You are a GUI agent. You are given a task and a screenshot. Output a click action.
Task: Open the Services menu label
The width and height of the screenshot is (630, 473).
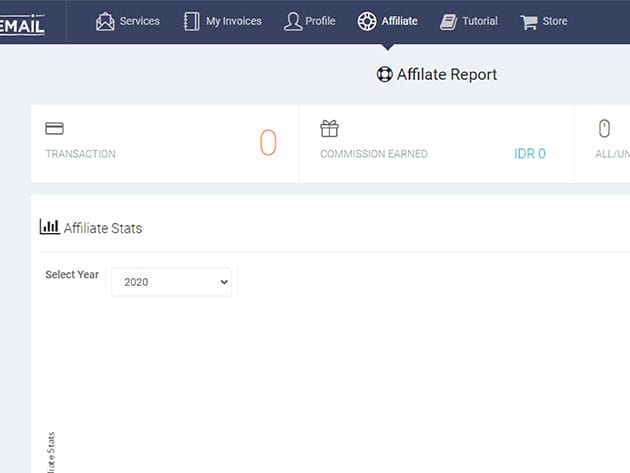139,21
